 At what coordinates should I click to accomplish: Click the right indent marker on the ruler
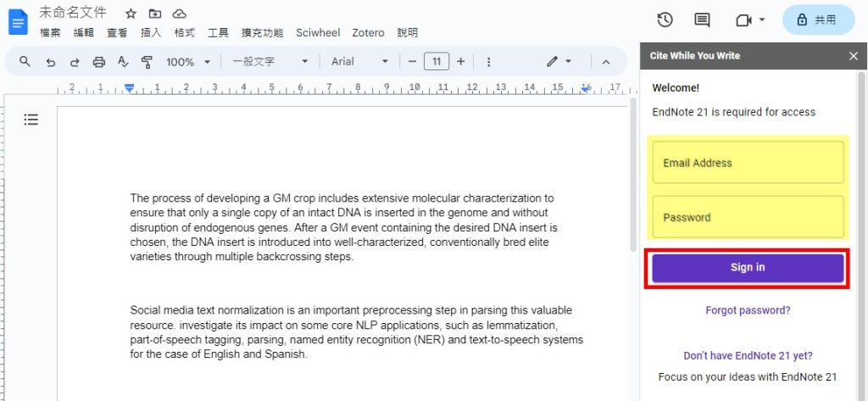click(x=587, y=89)
